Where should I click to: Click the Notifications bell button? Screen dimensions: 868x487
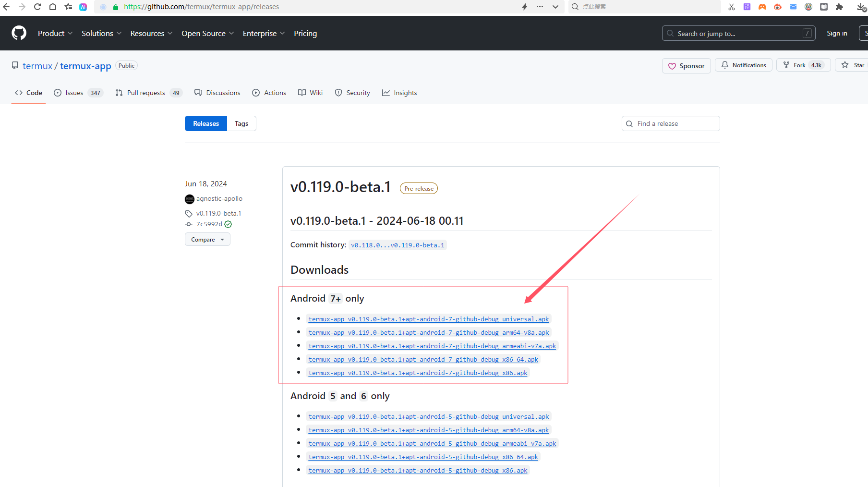click(x=744, y=65)
